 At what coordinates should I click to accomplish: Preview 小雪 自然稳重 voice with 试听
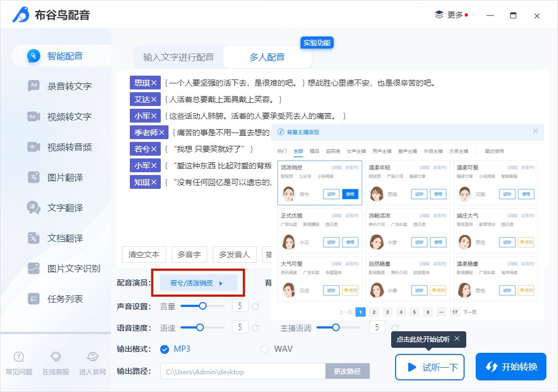[x=419, y=290]
